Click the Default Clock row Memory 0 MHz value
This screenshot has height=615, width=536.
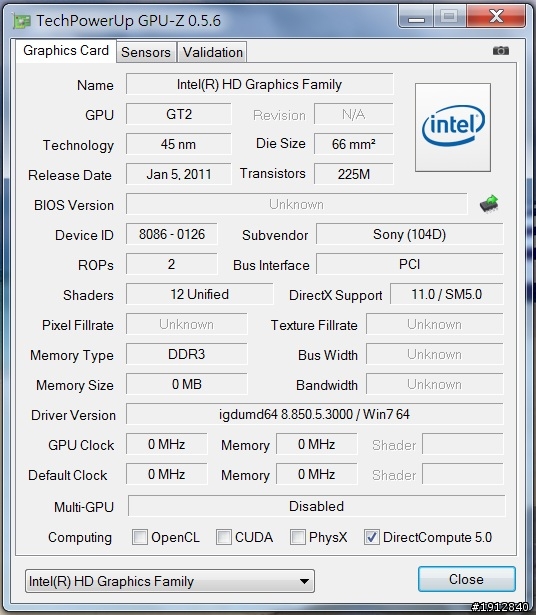pyautogui.click(x=317, y=474)
